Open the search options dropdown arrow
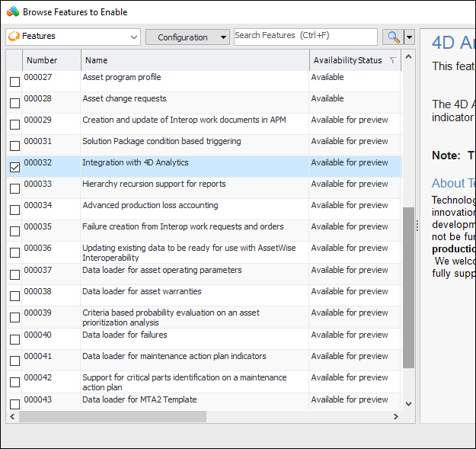Screen dimensions: 476x449 pyautogui.click(x=410, y=37)
